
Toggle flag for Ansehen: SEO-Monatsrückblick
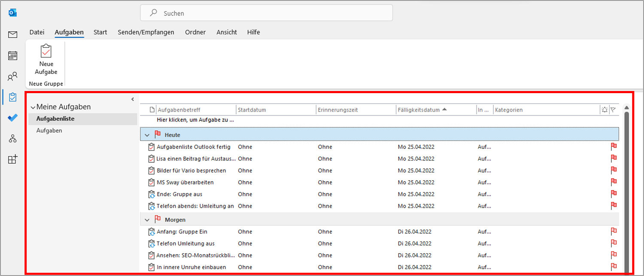click(x=614, y=255)
